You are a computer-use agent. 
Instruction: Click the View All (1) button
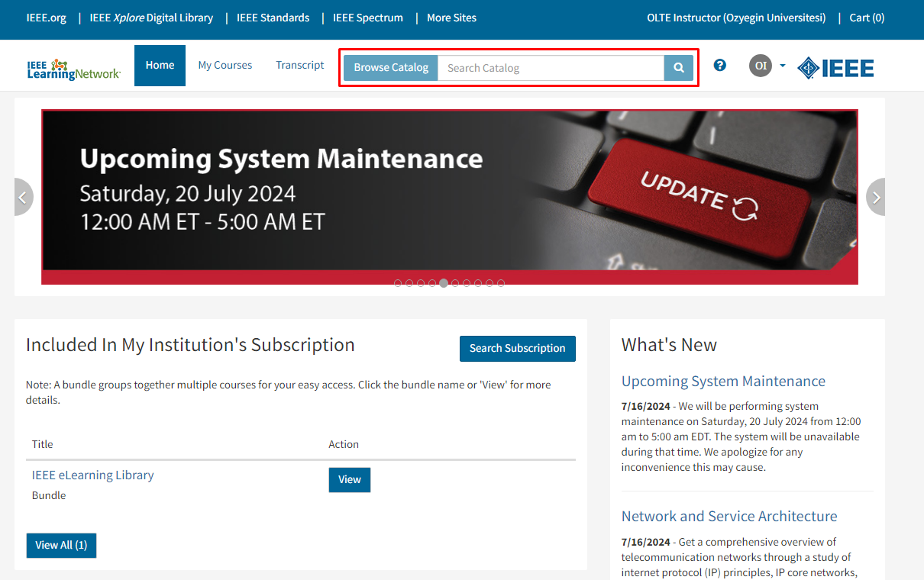click(x=61, y=546)
